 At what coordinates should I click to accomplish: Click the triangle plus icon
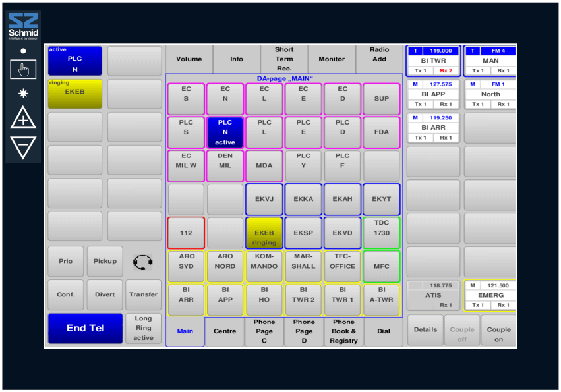pos(23,118)
